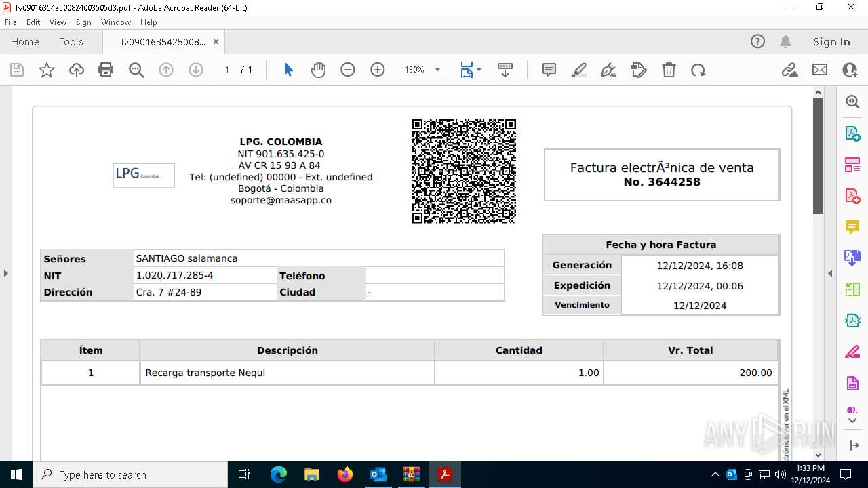Screen dimensions: 868x488
Task: Open the Export PDF tool in right pane
Action: [x=852, y=133]
